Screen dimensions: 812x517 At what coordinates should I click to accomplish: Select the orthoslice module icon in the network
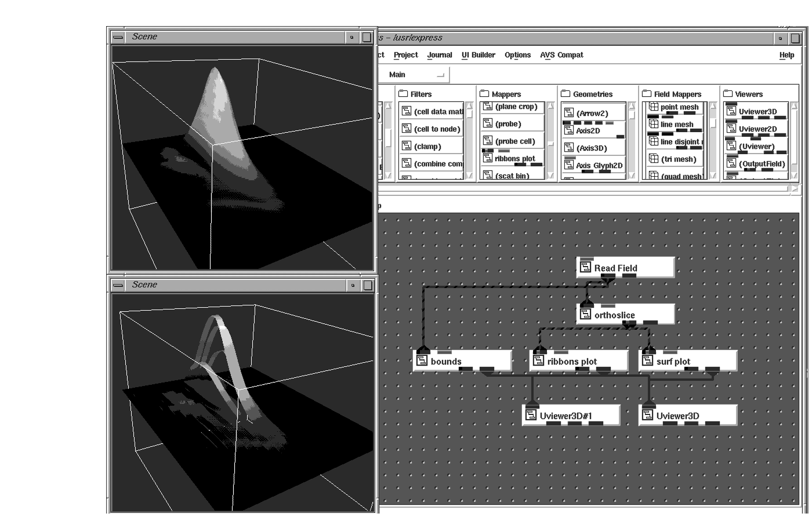585,315
